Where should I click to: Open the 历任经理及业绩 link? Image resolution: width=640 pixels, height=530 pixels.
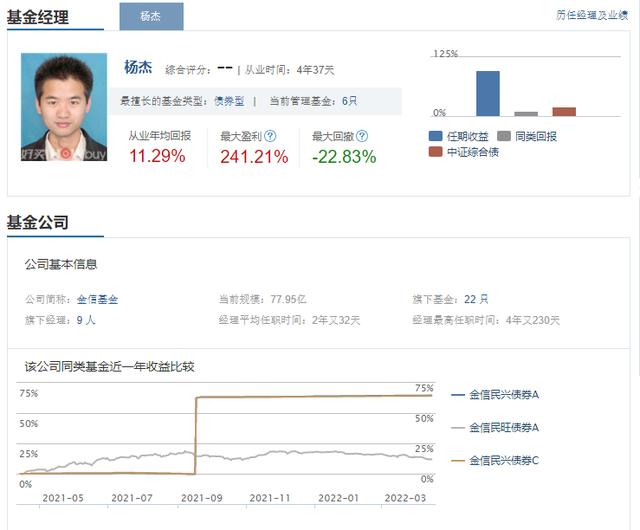pyautogui.click(x=591, y=15)
